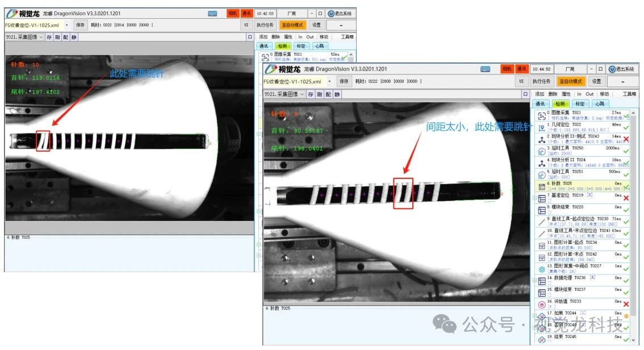
Task: Click 配 config button in front window
Action: (x=328, y=94)
